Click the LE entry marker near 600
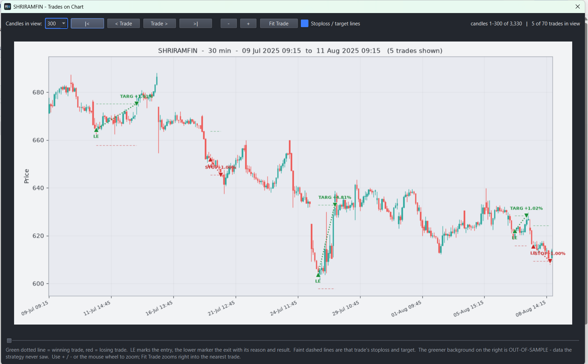Viewport: 588px width, 364px height. coord(318,275)
